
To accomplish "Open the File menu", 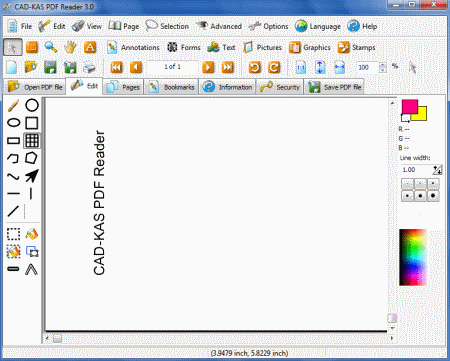I will (x=19, y=26).
